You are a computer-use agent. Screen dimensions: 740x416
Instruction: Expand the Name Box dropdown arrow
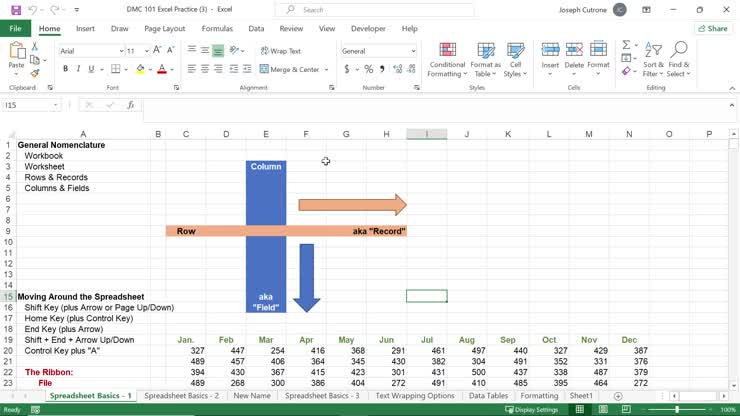(x=56, y=105)
